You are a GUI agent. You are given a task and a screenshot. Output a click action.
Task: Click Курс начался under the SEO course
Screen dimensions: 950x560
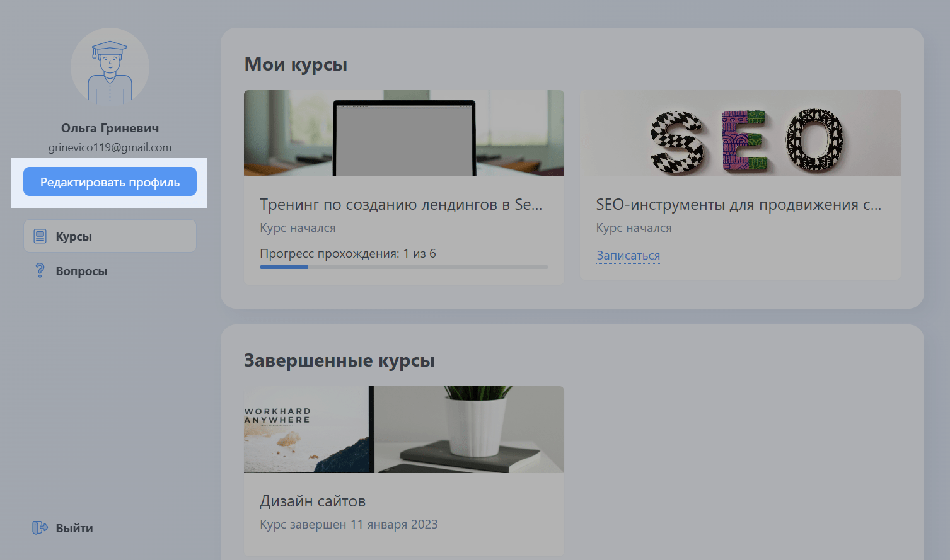click(634, 227)
